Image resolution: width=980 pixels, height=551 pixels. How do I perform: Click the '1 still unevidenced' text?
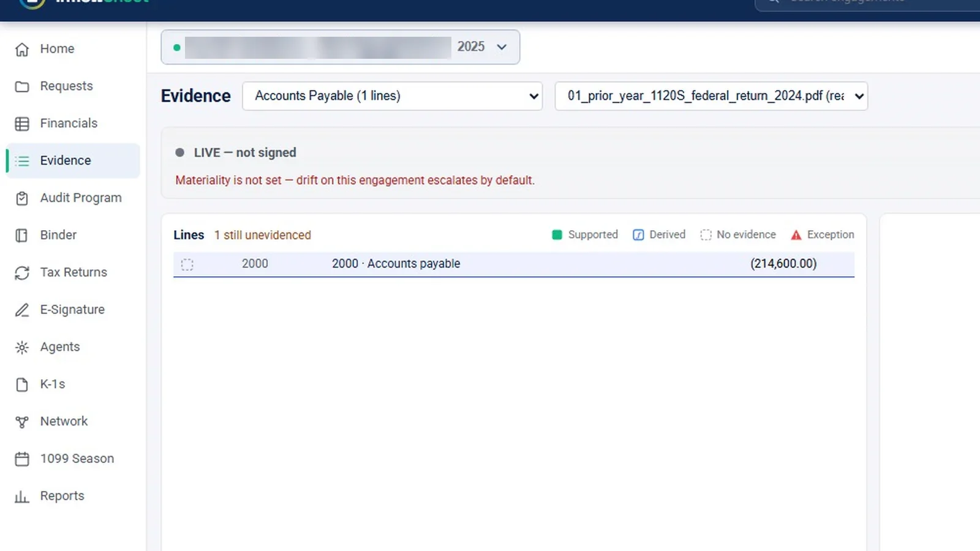tap(263, 235)
